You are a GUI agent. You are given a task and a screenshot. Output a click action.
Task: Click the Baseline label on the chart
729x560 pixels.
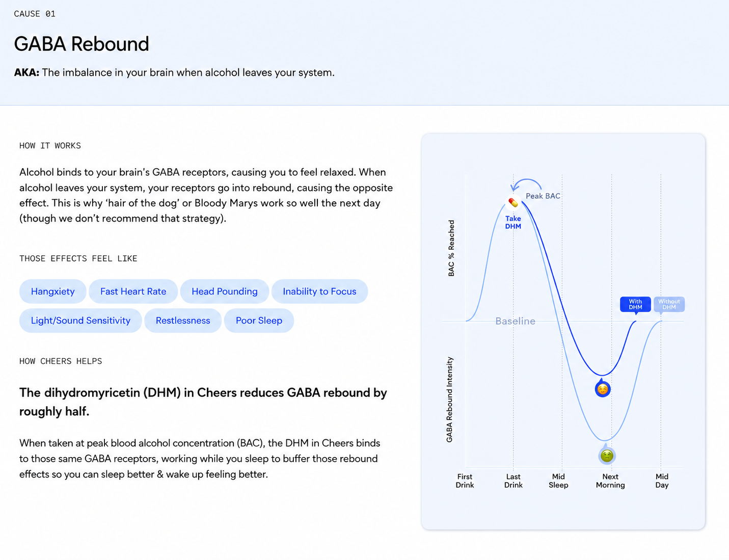click(516, 321)
